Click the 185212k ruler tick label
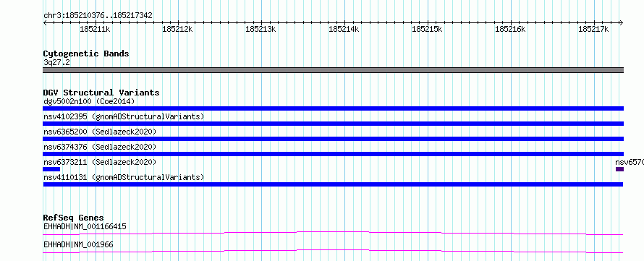The height and width of the screenshot is (261, 644). click(178, 30)
